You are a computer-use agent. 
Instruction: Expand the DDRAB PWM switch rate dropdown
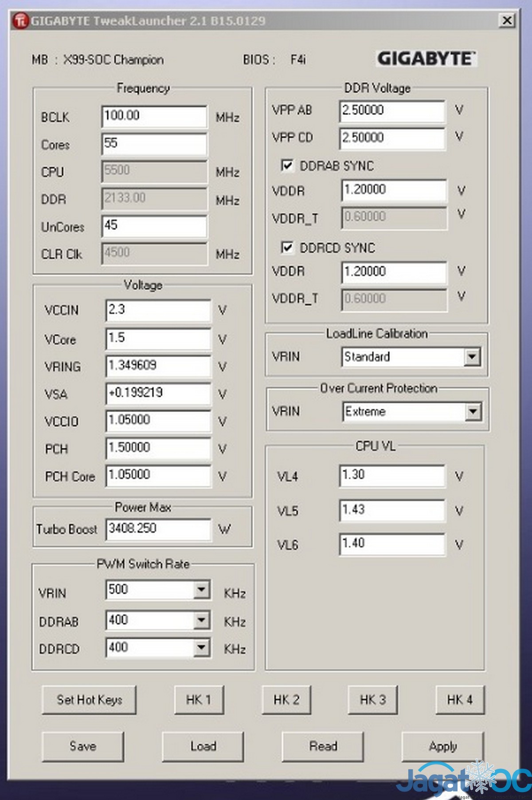click(202, 620)
